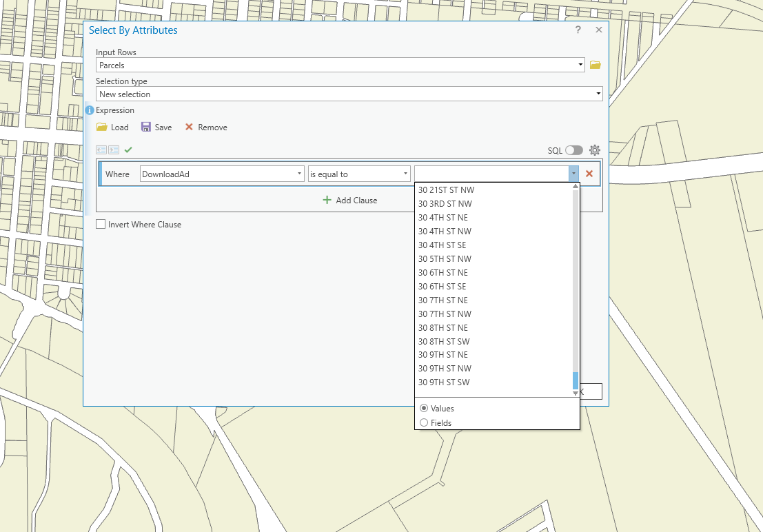Click the Load expression folder icon
Screen dimensions: 763x532
[101, 127]
